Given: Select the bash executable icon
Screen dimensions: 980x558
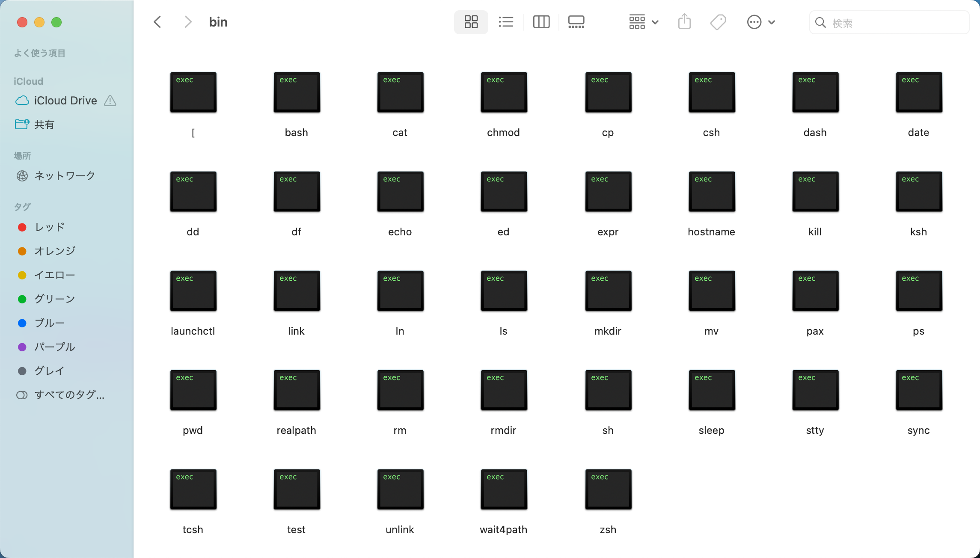Looking at the screenshot, I should [296, 92].
